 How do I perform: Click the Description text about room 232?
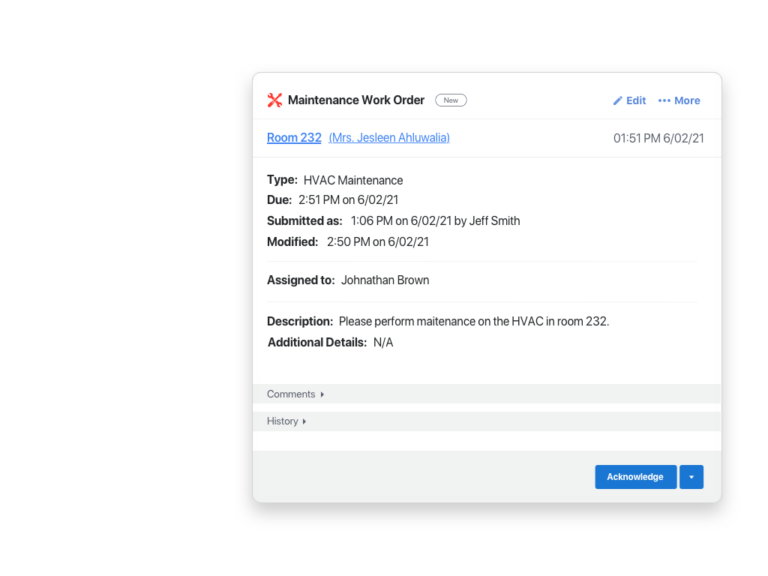pyautogui.click(x=474, y=322)
